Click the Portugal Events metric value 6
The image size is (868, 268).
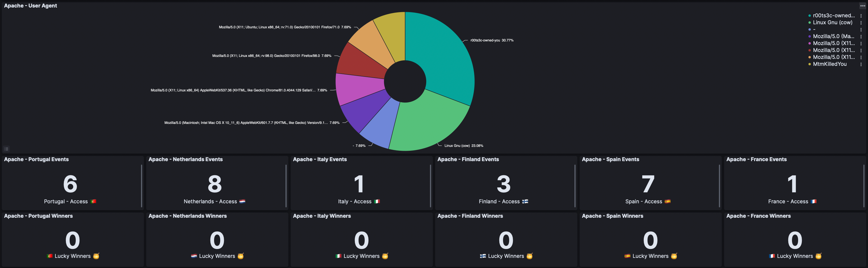pos(70,184)
